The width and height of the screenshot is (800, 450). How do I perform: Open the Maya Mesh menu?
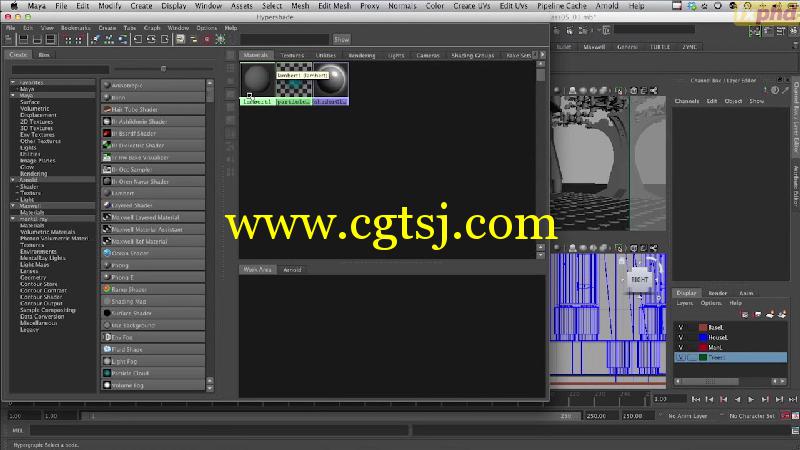[x=300, y=6]
